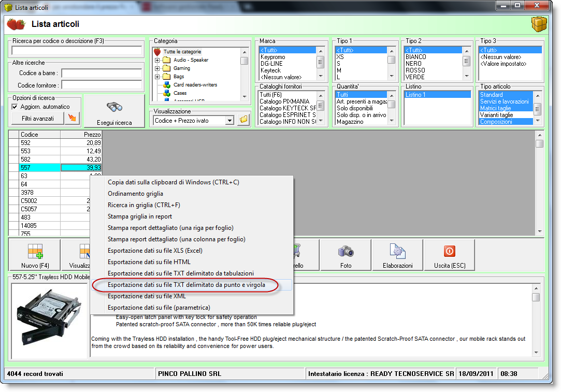Click down arrow in Cataloghi fornitori list
The image size is (561, 392).
tap(321, 121)
